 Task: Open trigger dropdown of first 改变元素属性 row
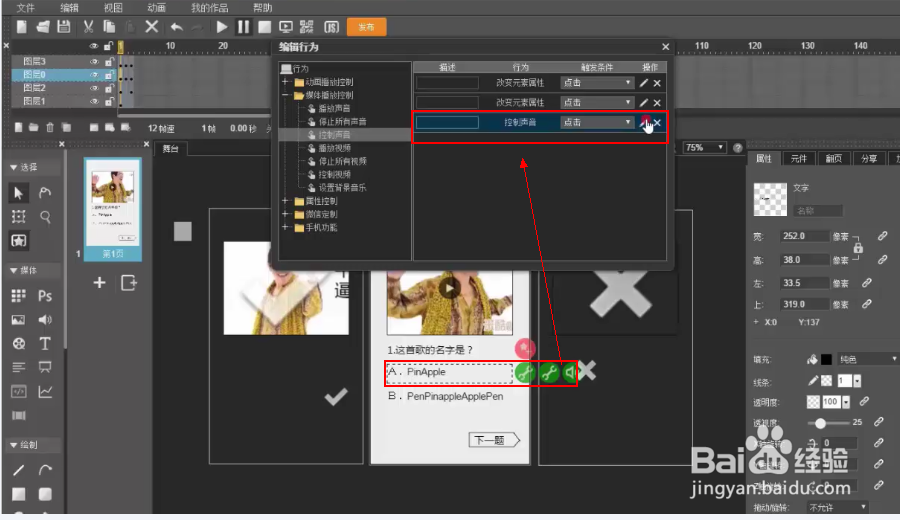click(596, 83)
